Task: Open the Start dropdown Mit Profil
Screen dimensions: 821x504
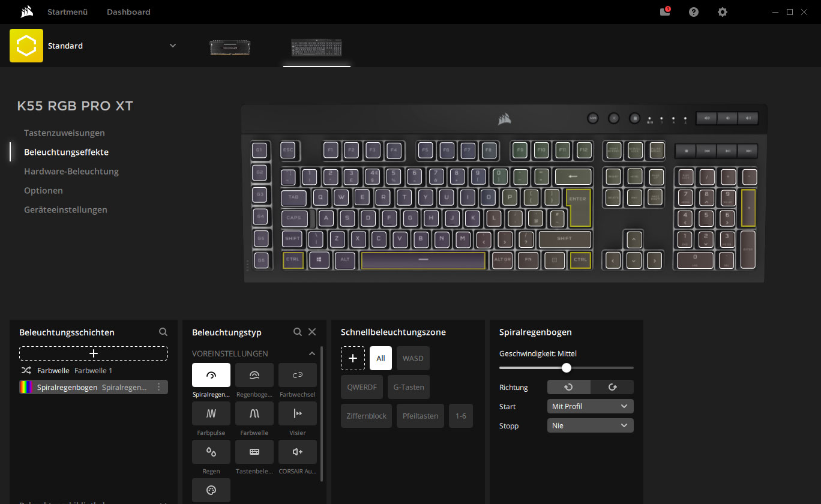Action: pyautogui.click(x=591, y=406)
